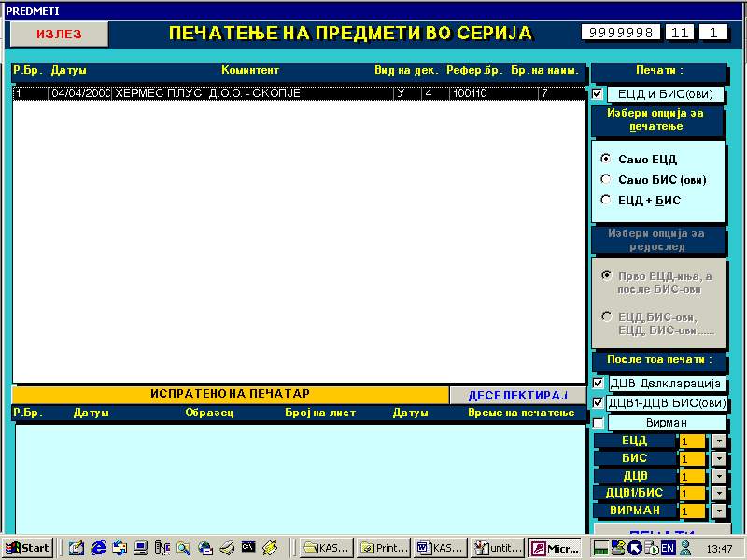Screen dimensions: 747x560
Task: Select the Само БИС (ови) radio option
Action: 606,179
